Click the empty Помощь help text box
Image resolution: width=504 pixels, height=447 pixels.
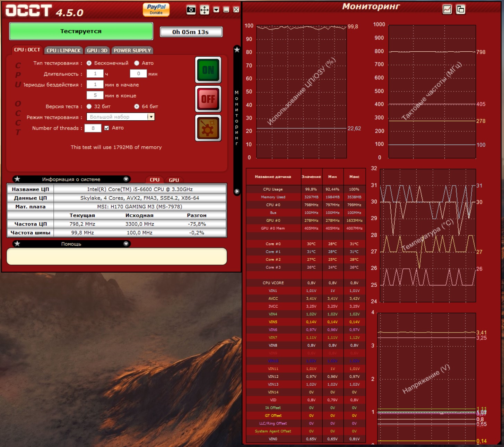(117, 256)
